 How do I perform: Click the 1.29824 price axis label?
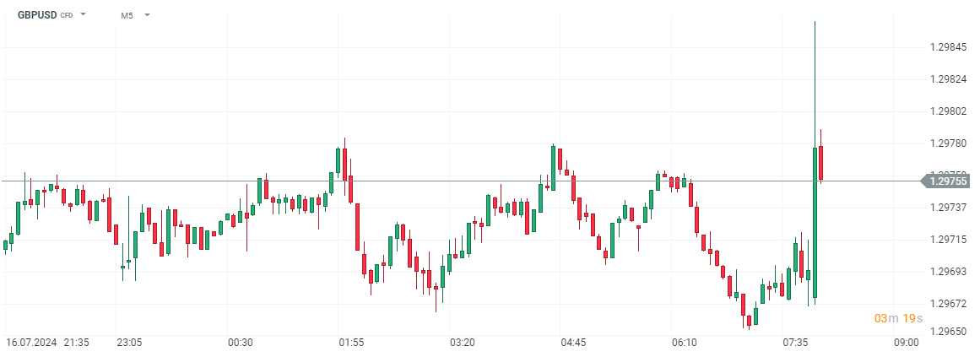(948, 79)
